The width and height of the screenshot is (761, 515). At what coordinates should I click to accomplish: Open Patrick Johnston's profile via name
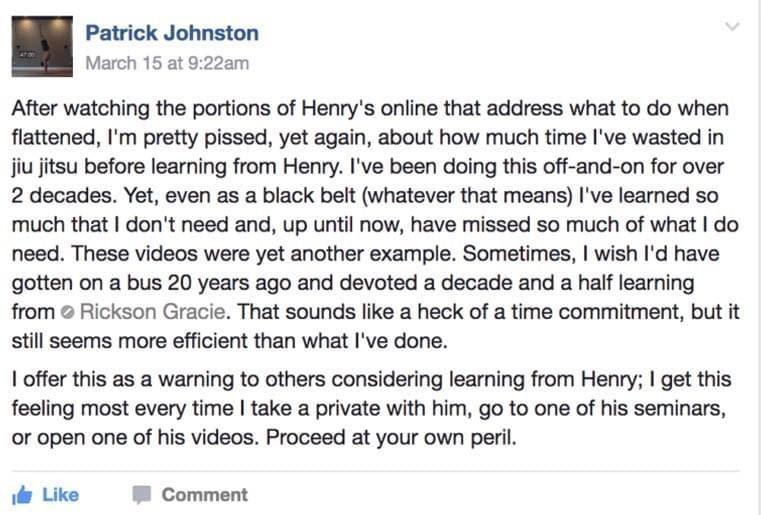pyautogui.click(x=172, y=33)
